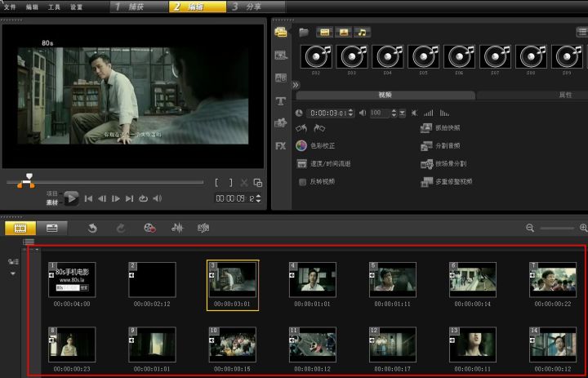The image size is (588, 378).
Task: Open the Title (T) library icon
Action: pyautogui.click(x=280, y=101)
